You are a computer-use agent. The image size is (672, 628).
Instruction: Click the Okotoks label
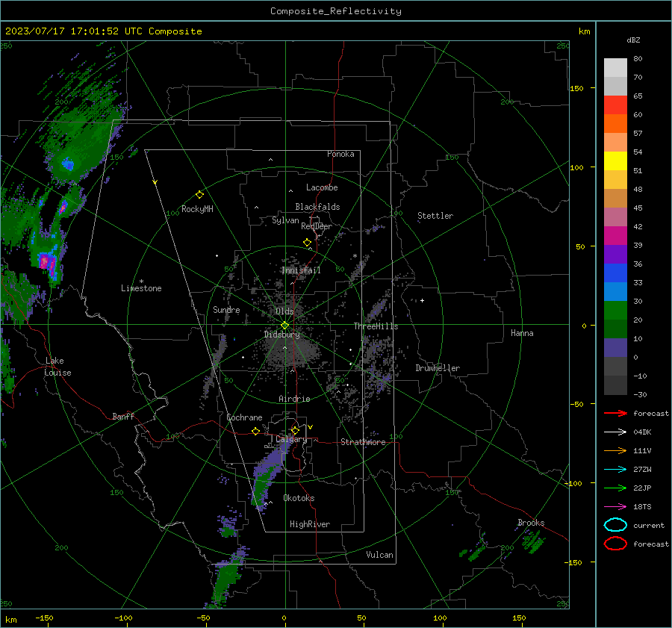299,498
